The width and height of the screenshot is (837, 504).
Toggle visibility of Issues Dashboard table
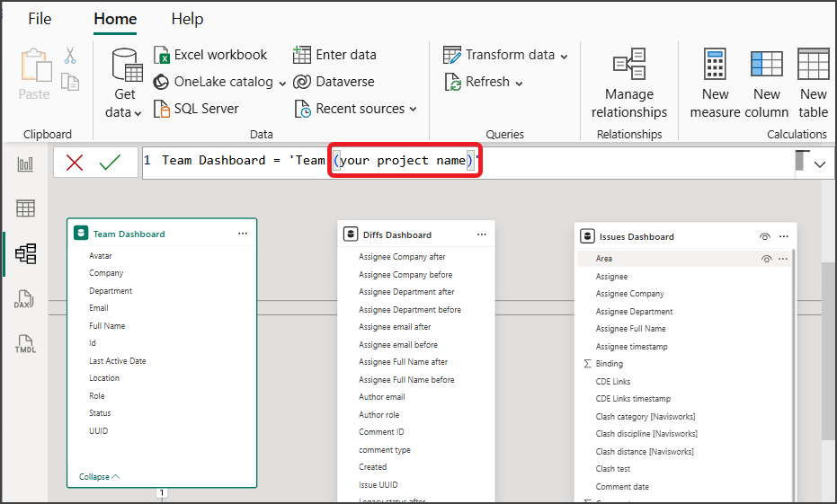click(x=764, y=236)
